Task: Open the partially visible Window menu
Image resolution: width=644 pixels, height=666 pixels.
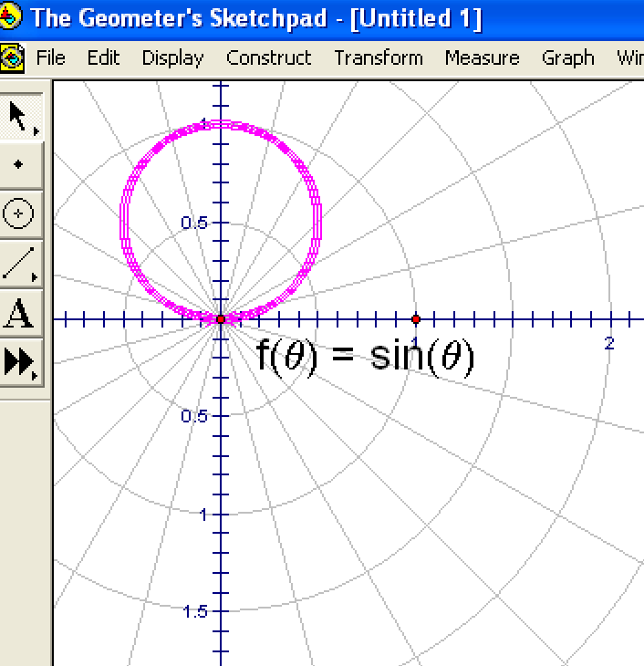Action: pos(629,57)
